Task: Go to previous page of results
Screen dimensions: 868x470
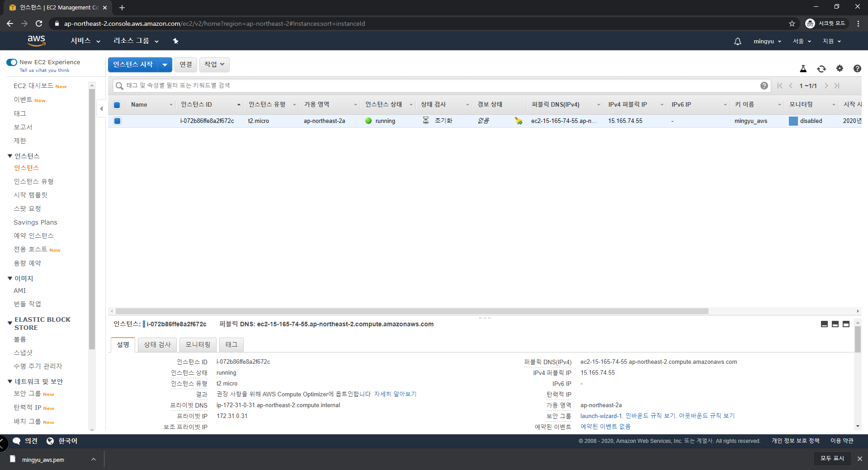Action: [x=791, y=86]
